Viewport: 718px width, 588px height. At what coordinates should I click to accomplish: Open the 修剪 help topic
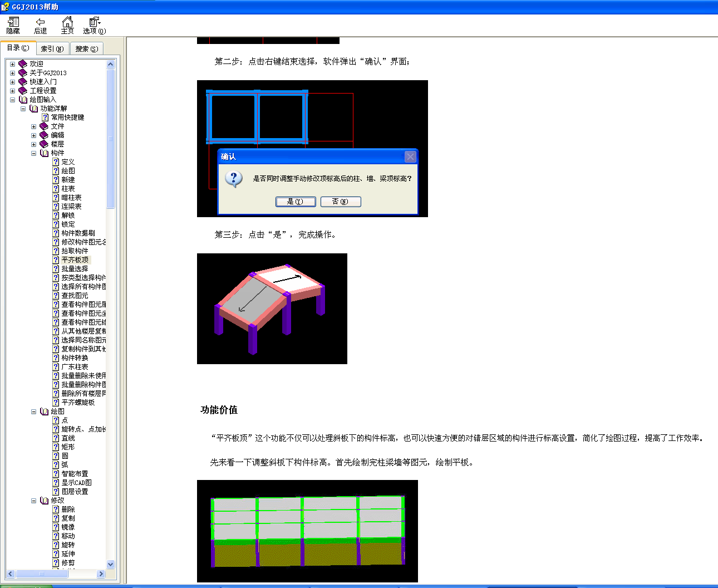point(68,563)
